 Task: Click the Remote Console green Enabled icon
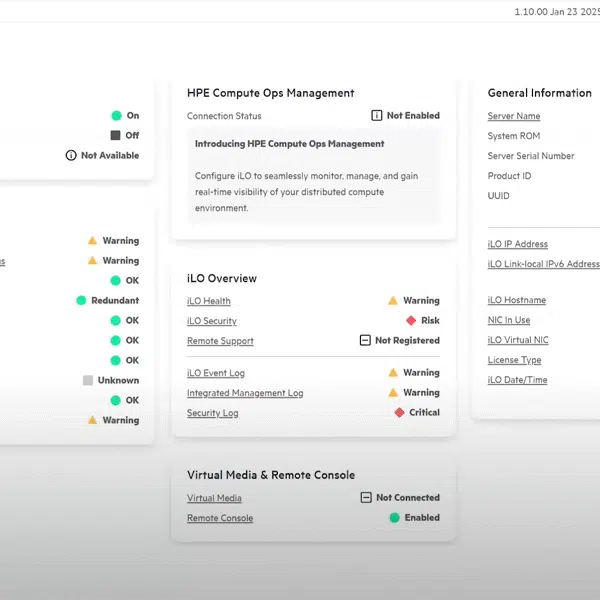[394, 518]
